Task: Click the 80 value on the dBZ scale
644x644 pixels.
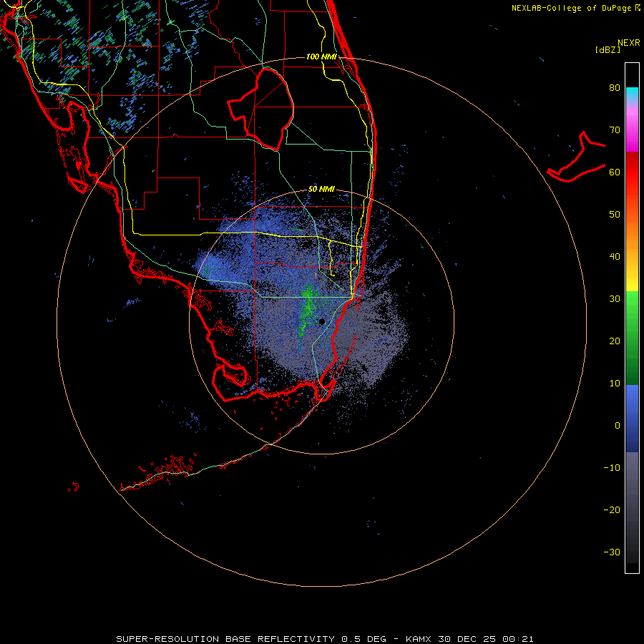Action: click(615, 88)
